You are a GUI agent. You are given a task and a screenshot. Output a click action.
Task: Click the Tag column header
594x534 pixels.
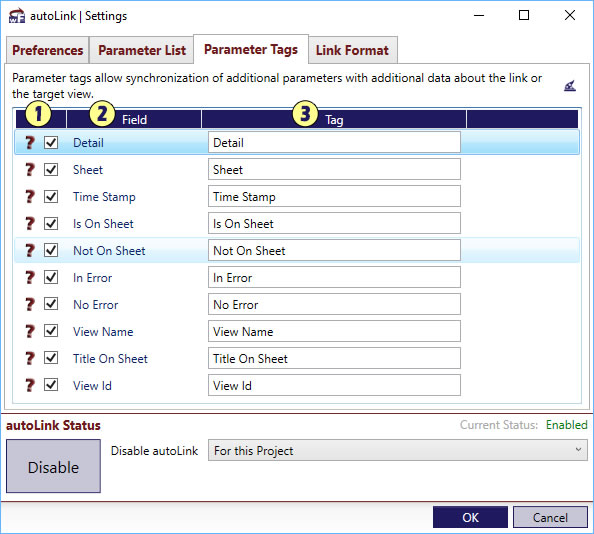(x=334, y=120)
